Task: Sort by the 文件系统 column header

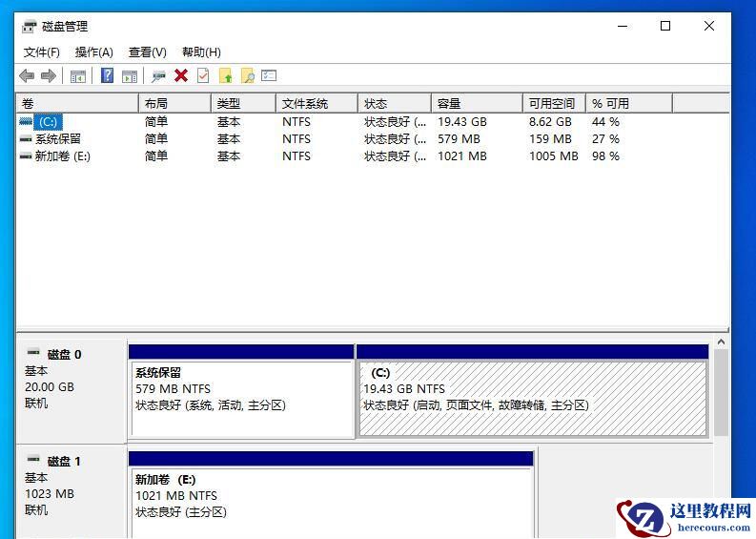Action: coord(317,103)
